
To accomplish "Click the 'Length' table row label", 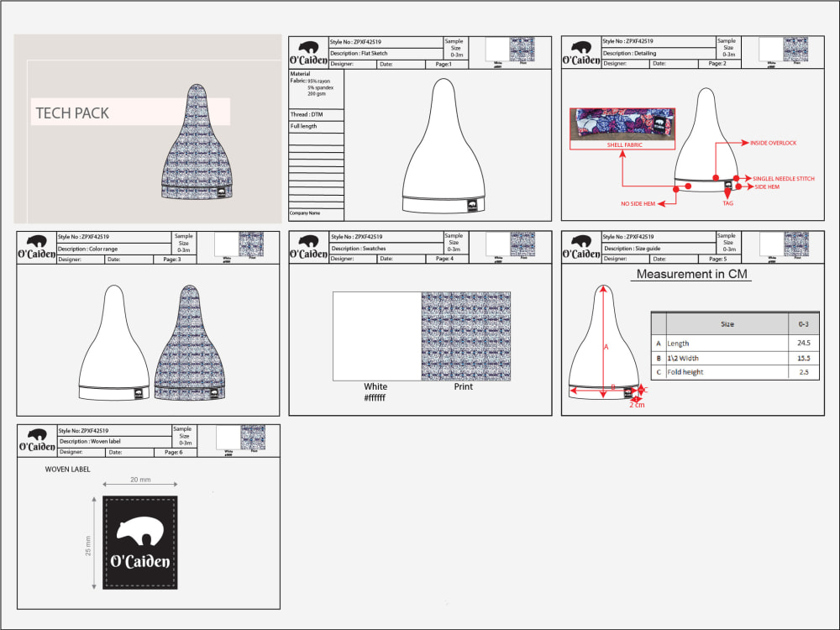I will tap(678, 344).
